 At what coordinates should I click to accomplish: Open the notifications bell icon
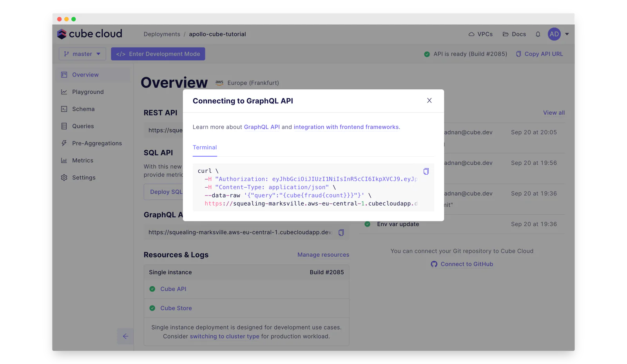[x=538, y=34]
